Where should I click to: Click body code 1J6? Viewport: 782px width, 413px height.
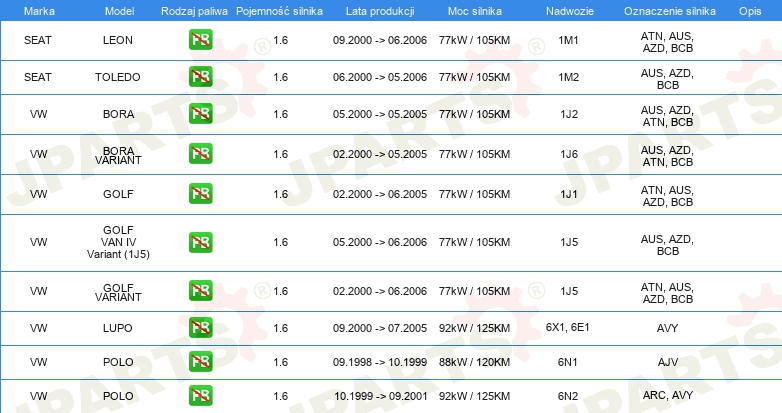pos(569,154)
